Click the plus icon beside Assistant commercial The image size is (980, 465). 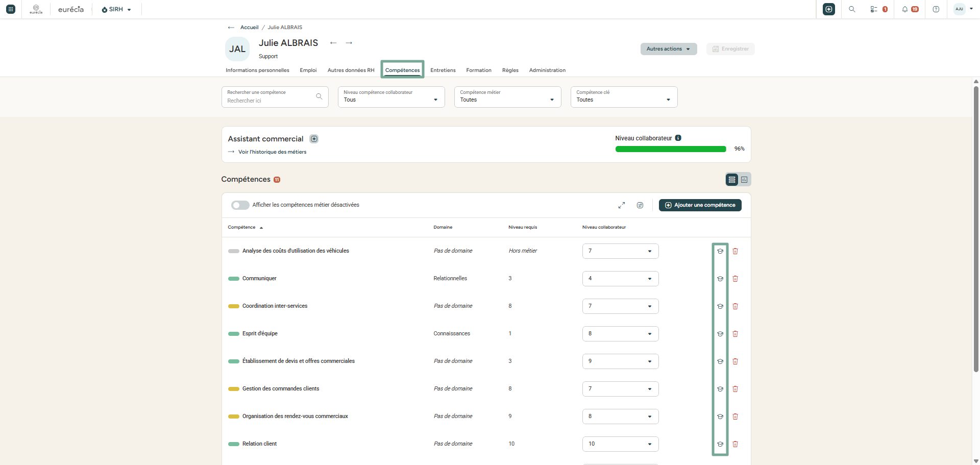click(314, 139)
